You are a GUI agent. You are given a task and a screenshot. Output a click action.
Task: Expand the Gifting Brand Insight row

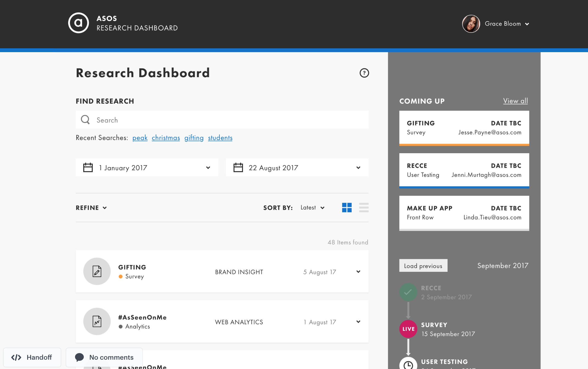(358, 272)
